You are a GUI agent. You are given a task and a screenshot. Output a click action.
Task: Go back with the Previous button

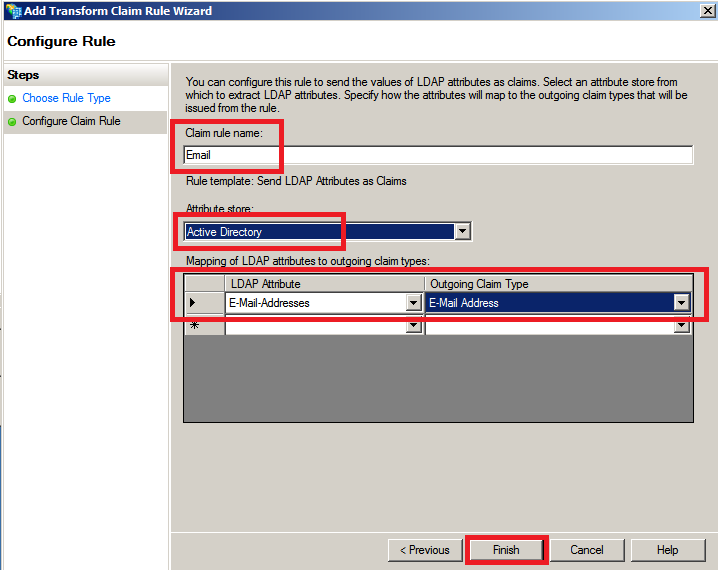point(425,550)
